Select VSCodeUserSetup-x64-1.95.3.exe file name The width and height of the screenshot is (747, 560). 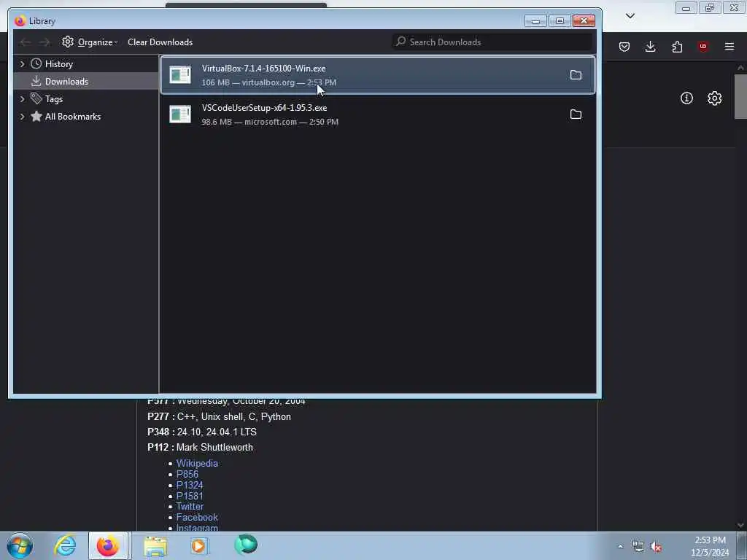point(264,108)
